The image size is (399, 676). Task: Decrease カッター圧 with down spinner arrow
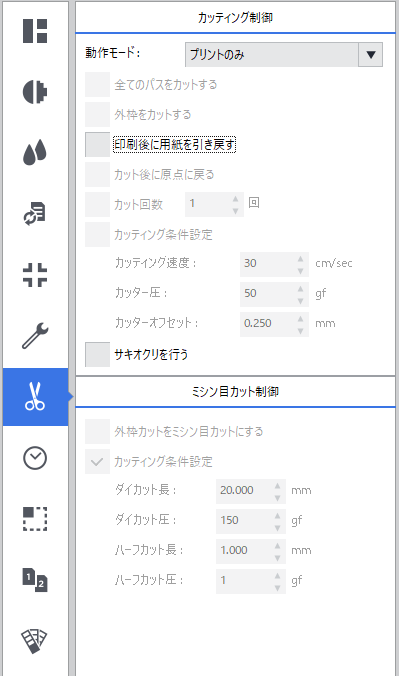301,301
